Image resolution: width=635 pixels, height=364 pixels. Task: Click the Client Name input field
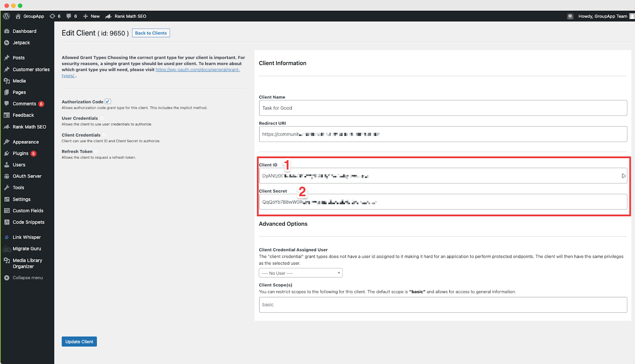click(x=443, y=108)
